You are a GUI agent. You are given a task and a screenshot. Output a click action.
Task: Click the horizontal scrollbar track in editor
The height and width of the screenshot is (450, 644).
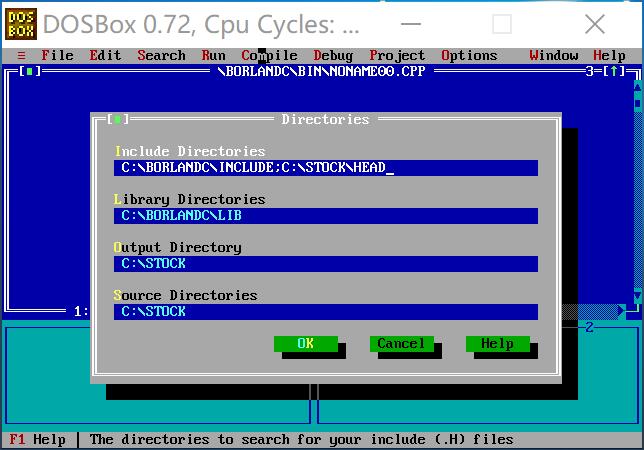(589, 312)
